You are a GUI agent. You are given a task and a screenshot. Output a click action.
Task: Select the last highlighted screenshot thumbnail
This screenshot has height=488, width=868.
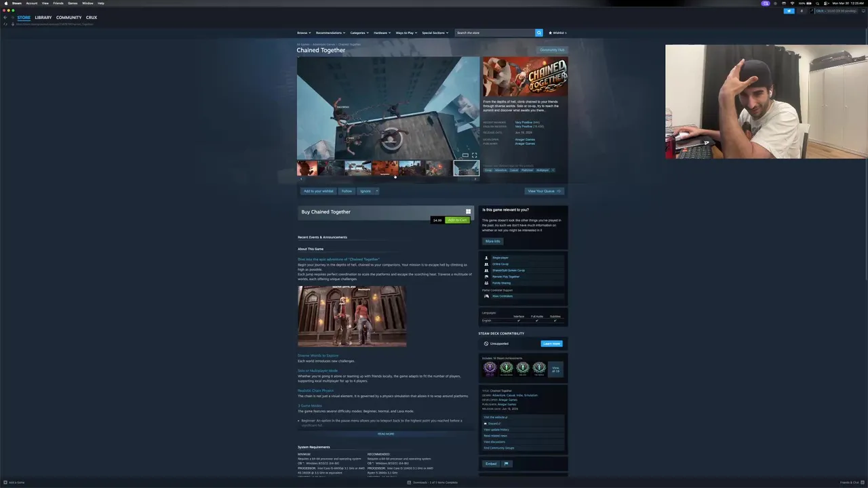point(466,168)
